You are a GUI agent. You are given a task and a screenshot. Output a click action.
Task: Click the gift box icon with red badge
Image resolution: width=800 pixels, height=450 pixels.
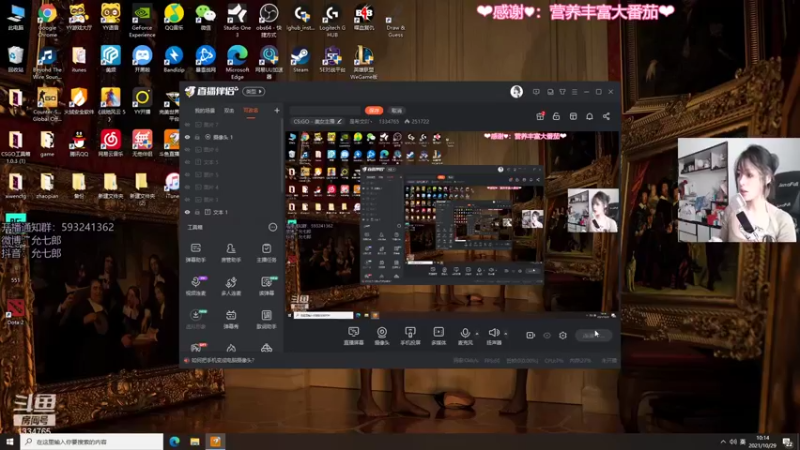pyautogui.click(x=540, y=116)
